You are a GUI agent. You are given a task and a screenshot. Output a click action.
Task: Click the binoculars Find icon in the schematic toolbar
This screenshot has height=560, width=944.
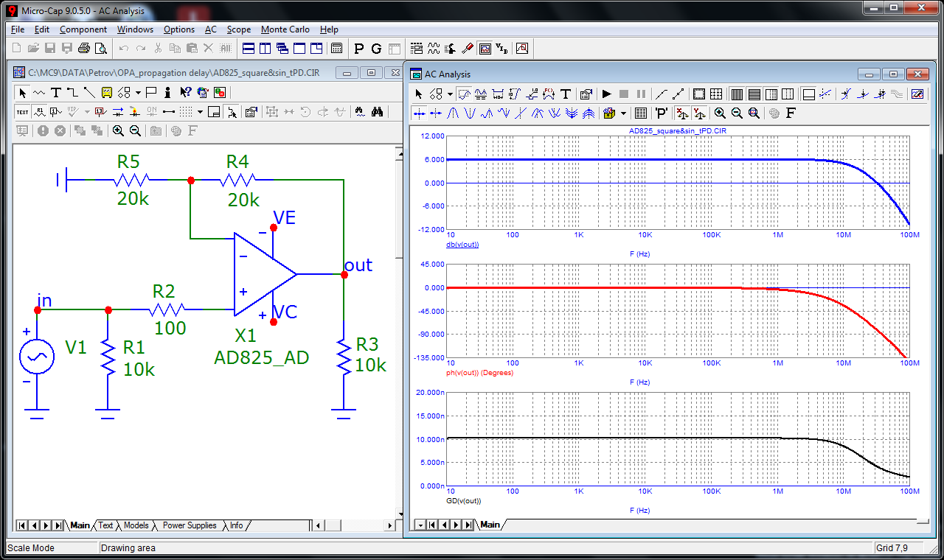click(x=377, y=112)
